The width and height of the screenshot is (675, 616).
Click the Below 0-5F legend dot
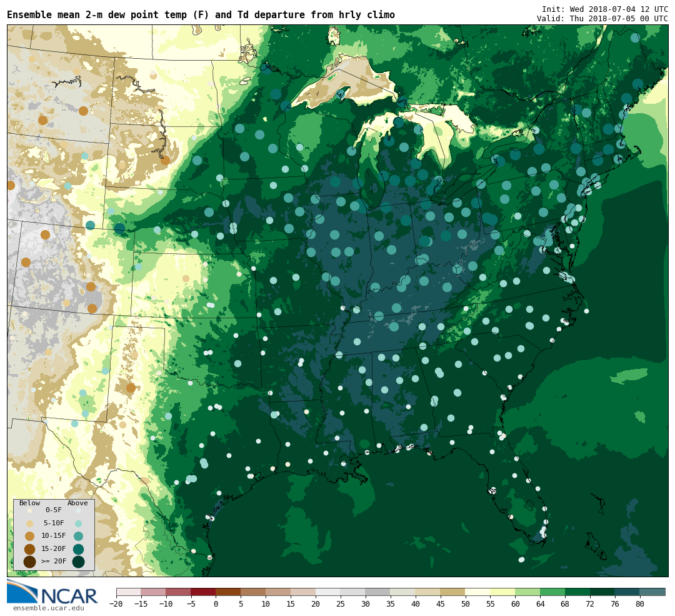[x=30, y=510]
